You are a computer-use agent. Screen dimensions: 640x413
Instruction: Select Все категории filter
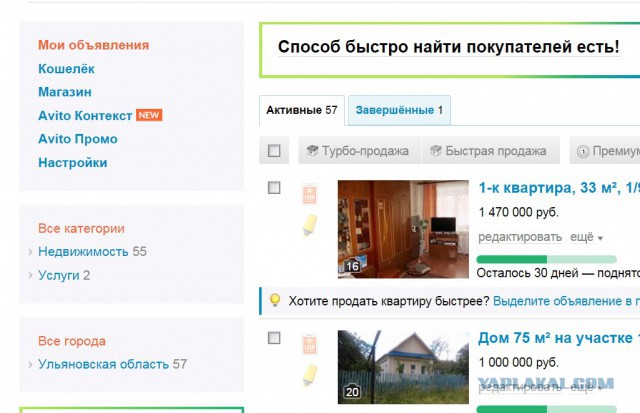(x=81, y=228)
